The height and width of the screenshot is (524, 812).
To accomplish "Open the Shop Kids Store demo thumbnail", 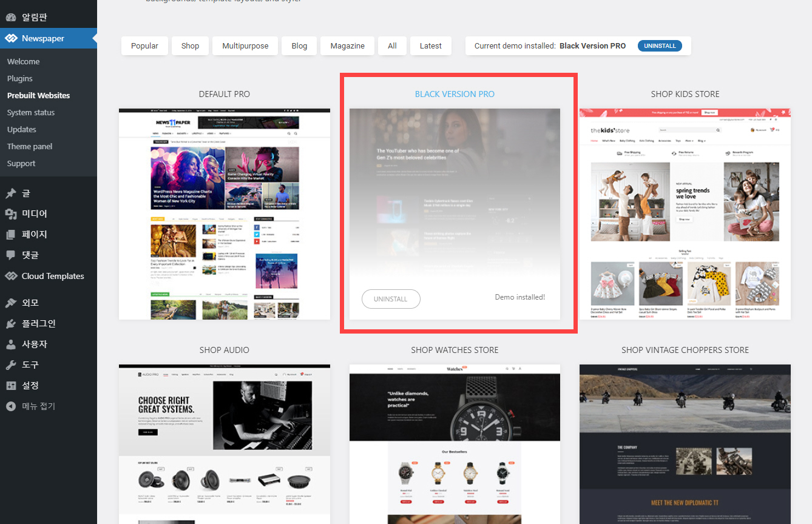I will pyautogui.click(x=685, y=214).
